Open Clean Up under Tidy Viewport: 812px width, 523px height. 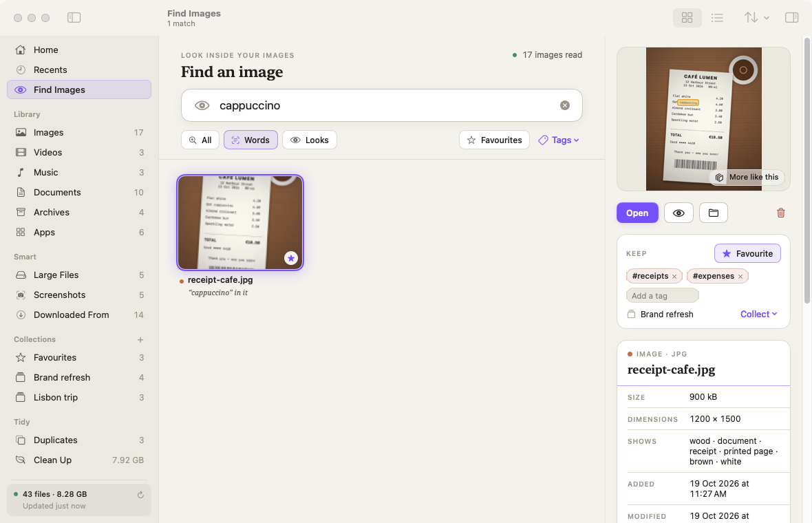click(79, 460)
